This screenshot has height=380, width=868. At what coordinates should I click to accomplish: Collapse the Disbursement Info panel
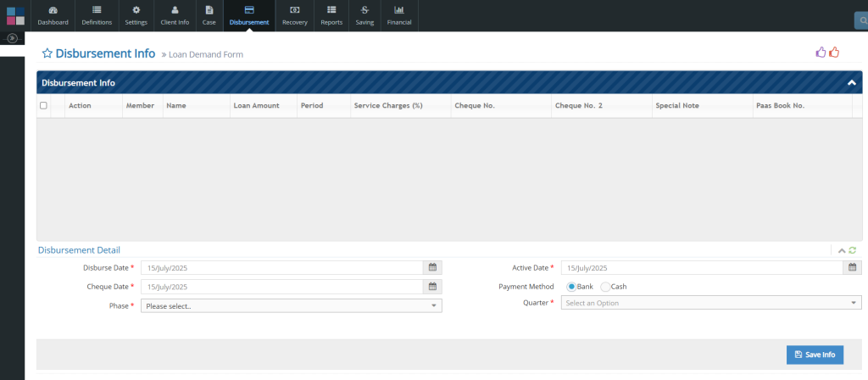coord(851,83)
